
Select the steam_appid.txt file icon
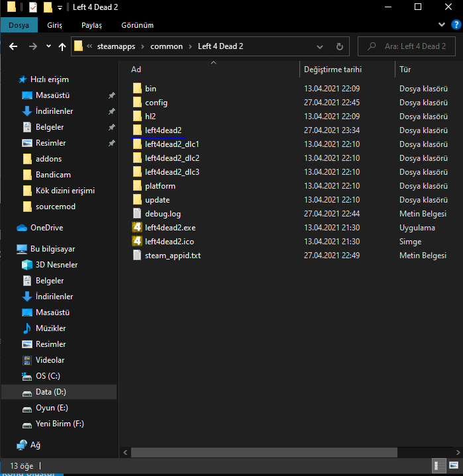(137, 256)
